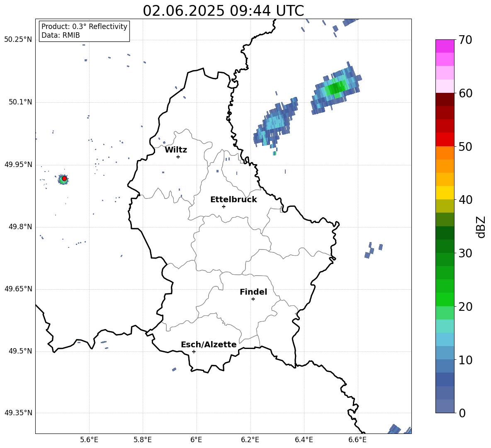491x448 pixels.
Task: Click the 'Product: 0.3° Reflectivity' label
Action: (84, 26)
